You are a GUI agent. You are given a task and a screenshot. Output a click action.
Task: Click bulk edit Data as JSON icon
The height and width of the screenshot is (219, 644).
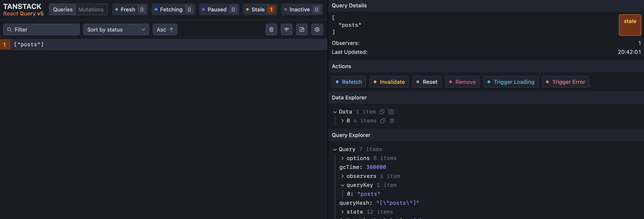[391, 112]
